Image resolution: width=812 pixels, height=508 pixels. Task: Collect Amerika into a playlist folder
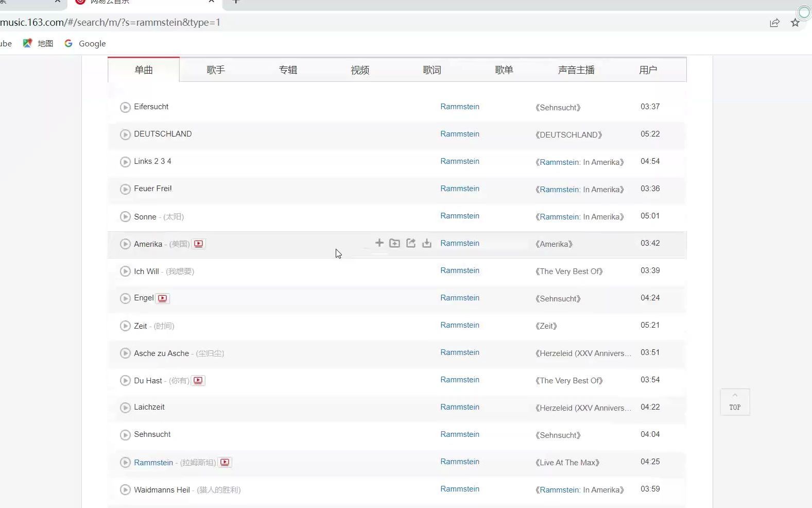point(394,243)
